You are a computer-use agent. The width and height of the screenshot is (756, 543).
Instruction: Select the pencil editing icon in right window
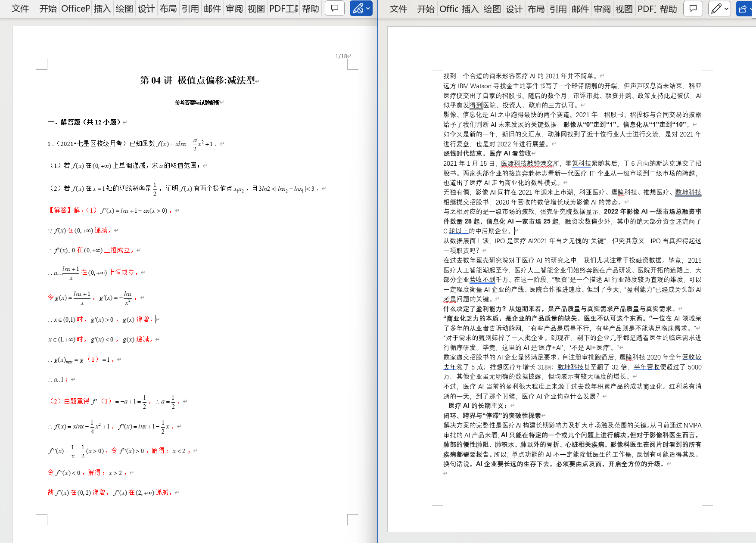click(716, 8)
